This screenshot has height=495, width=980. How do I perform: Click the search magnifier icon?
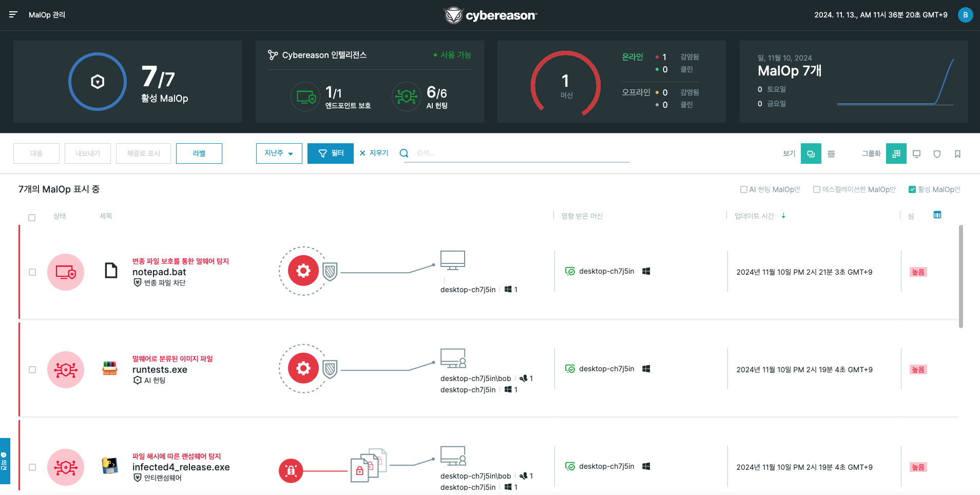[404, 153]
